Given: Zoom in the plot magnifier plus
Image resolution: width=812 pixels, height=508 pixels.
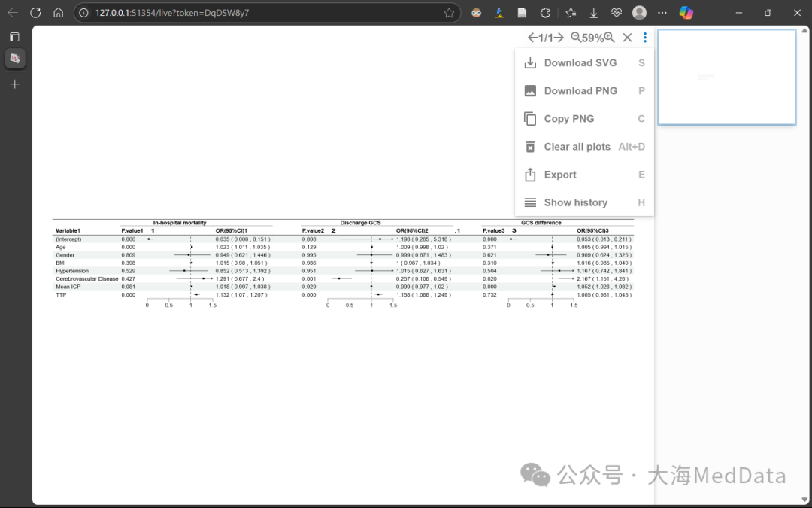Looking at the screenshot, I should click(x=610, y=38).
